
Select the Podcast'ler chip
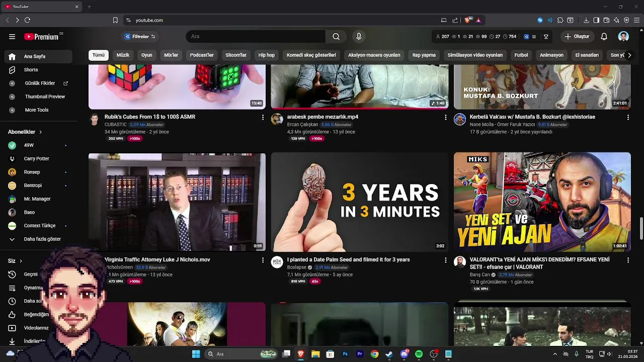click(x=202, y=55)
